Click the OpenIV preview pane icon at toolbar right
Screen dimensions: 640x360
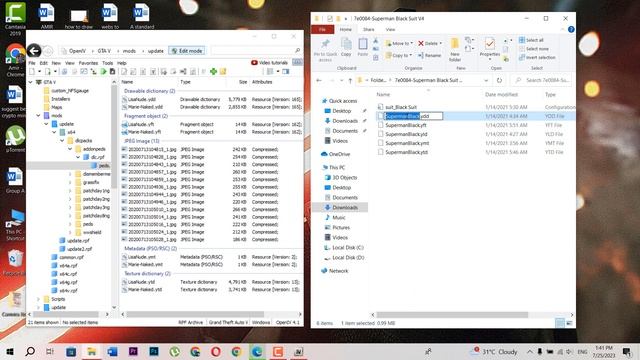click(286, 71)
